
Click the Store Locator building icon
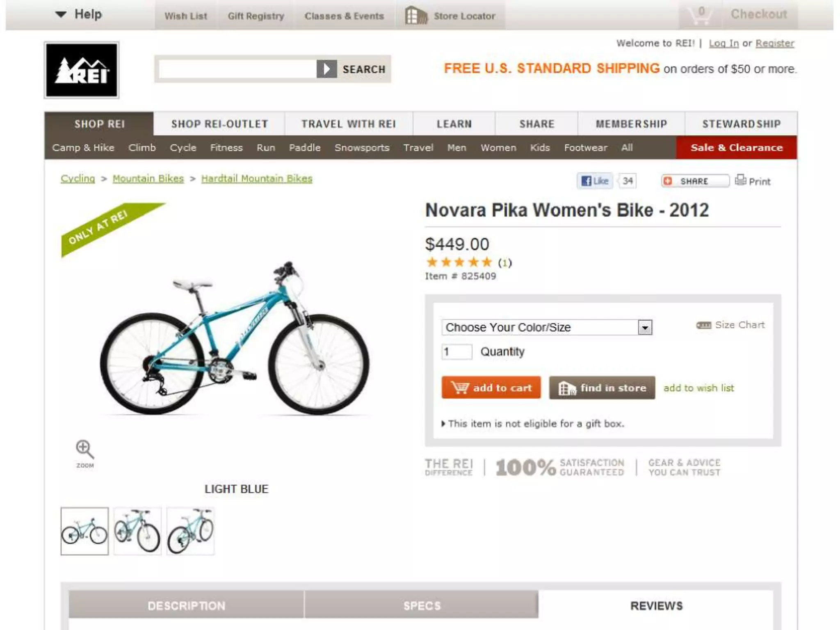[x=416, y=16]
